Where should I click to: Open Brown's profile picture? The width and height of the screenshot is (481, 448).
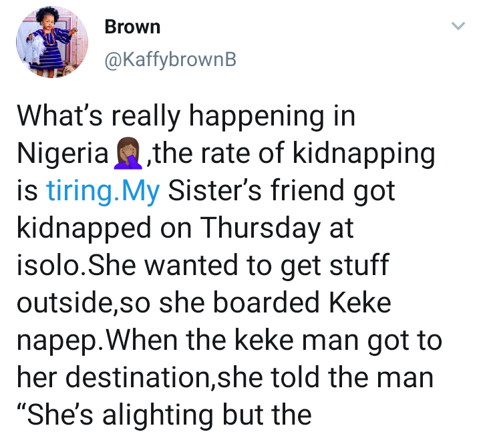[x=52, y=43]
